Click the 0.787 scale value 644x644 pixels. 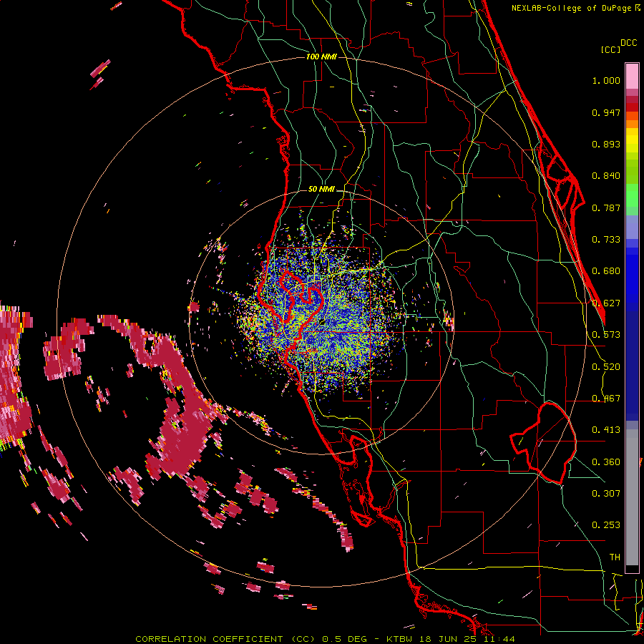(606, 208)
